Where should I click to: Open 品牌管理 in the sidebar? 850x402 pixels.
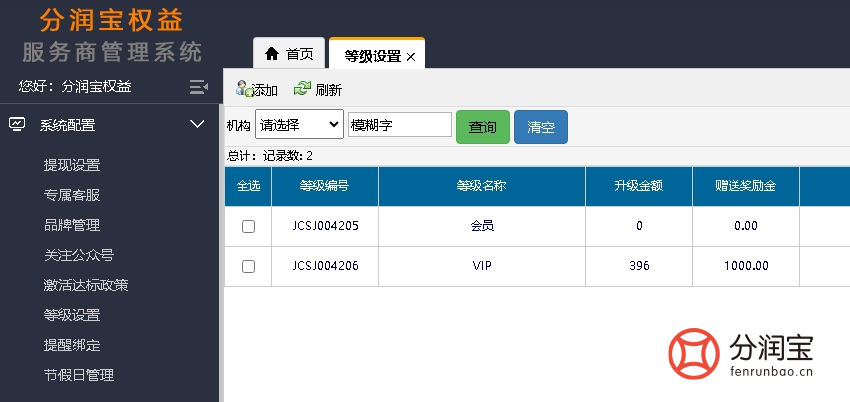(x=72, y=225)
